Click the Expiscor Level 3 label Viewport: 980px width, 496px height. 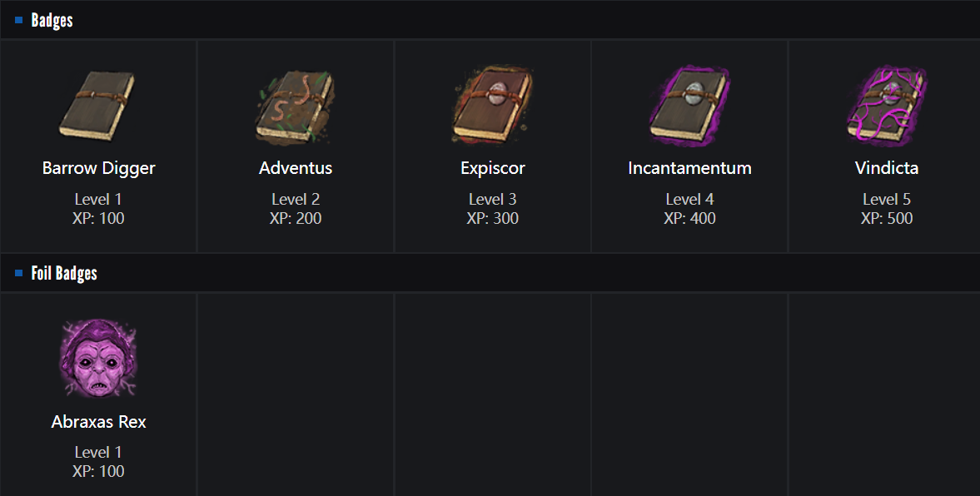click(x=493, y=200)
